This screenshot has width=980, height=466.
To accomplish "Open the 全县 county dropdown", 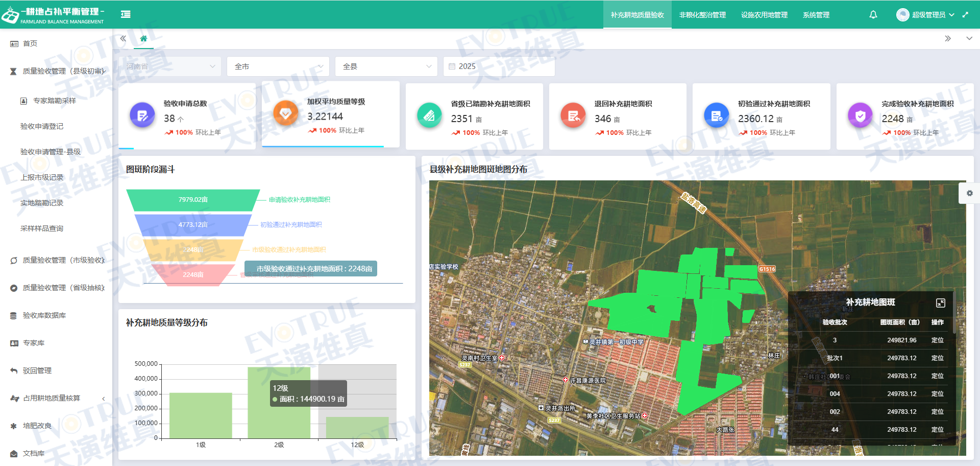I will [x=386, y=66].
